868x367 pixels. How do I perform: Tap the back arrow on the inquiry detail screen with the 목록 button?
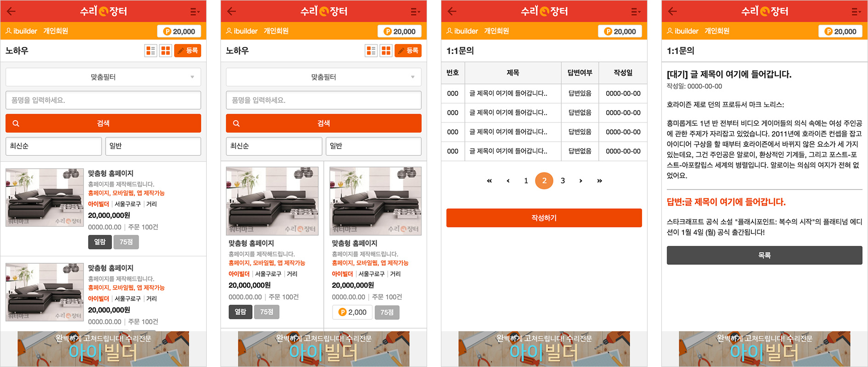(x=672, y=11)
